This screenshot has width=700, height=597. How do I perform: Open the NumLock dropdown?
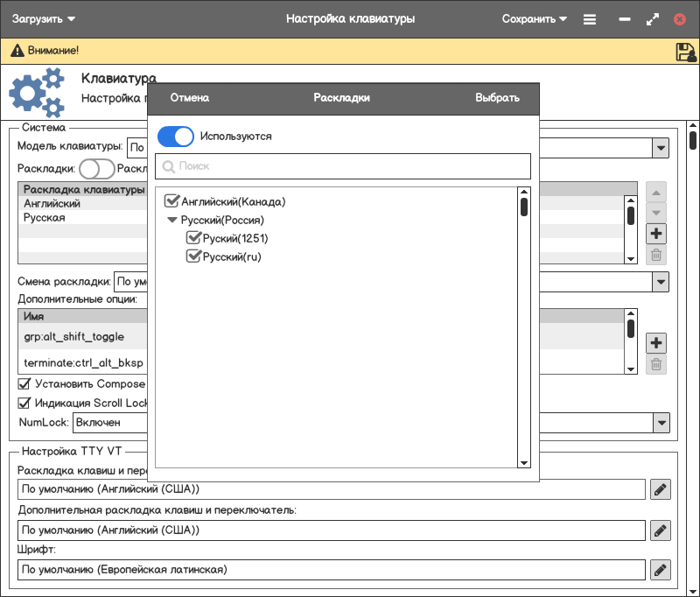661,423
